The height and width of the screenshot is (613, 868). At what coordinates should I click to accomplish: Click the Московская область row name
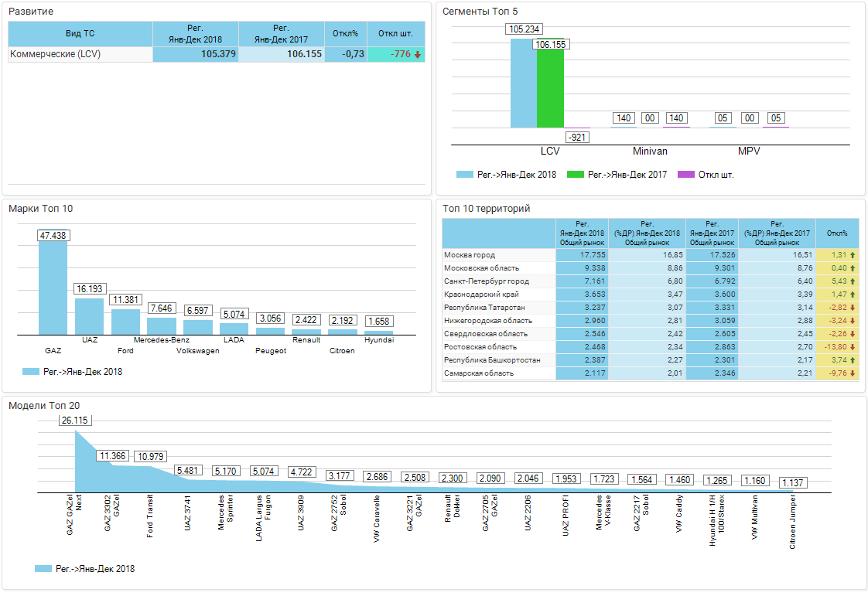(x=470, y=268)
